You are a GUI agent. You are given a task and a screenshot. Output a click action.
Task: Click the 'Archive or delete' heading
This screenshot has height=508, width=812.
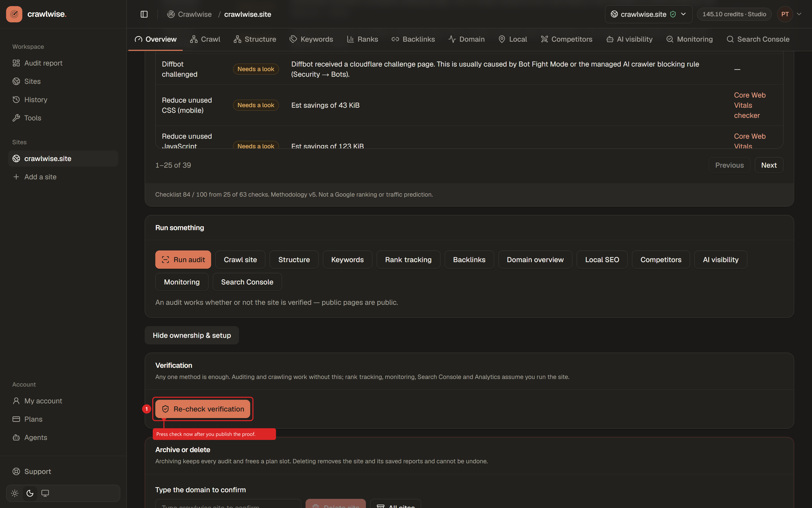point(183,450)
